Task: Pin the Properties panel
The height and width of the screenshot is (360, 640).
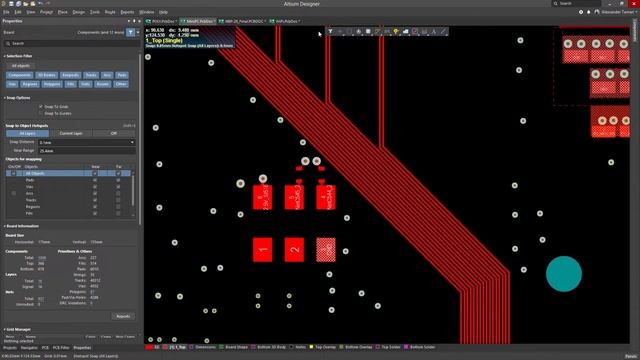Action: pyautogui.click(x=134, y=21)
